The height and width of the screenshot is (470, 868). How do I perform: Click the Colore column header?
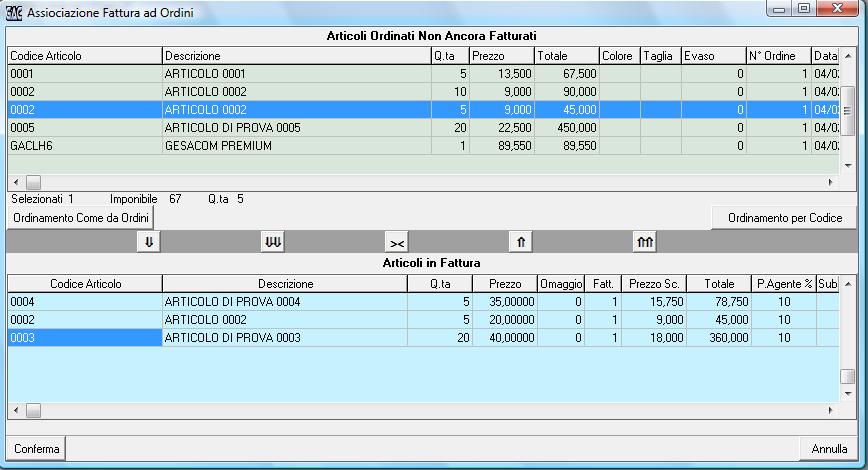[620, 56]
